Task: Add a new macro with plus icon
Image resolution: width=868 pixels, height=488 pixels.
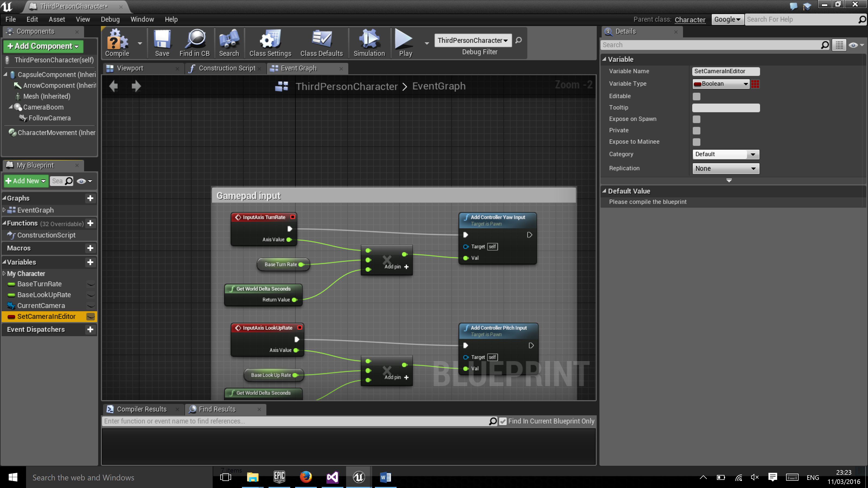Action: click(90, 248)
